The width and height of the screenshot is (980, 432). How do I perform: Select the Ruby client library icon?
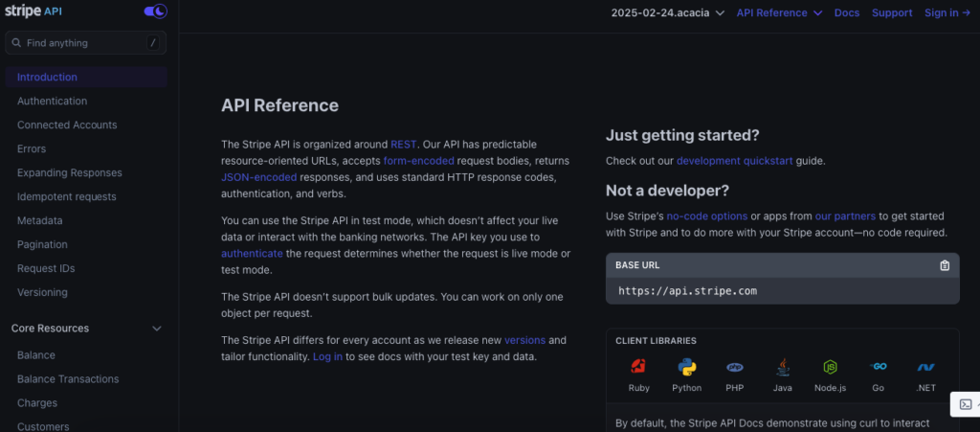[638, 367]
